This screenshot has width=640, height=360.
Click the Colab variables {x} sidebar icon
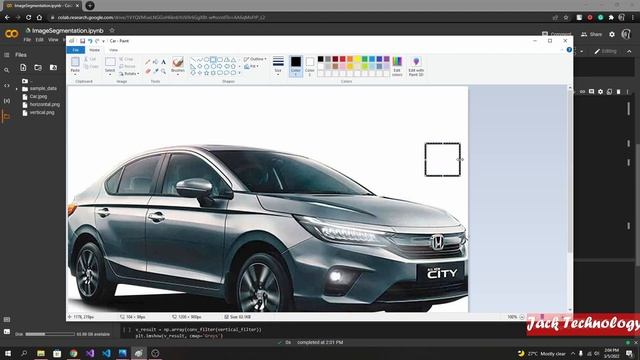[x=7, y=101]
